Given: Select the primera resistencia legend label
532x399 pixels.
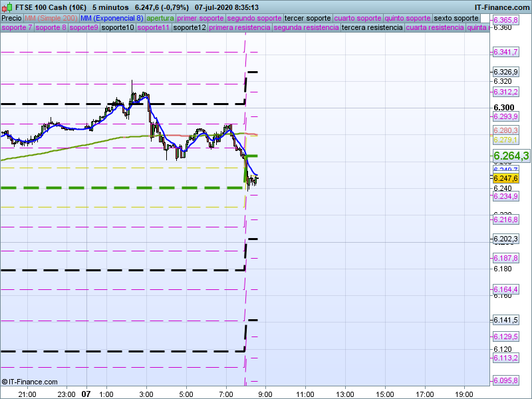Looking at the screenshot, I should [x=239, y=28].
